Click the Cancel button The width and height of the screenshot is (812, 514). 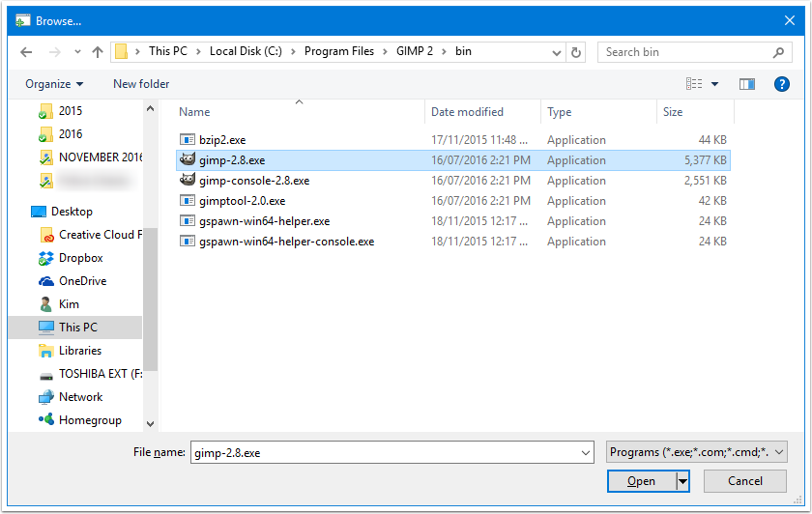(745, 481)
